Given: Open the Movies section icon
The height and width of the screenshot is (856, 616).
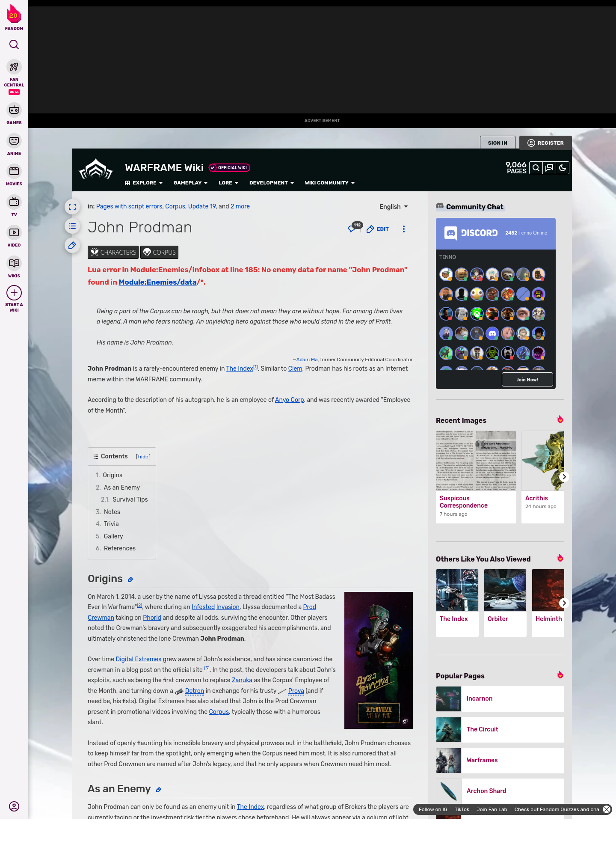Looking at the screenshot, I should coord(14,171).
